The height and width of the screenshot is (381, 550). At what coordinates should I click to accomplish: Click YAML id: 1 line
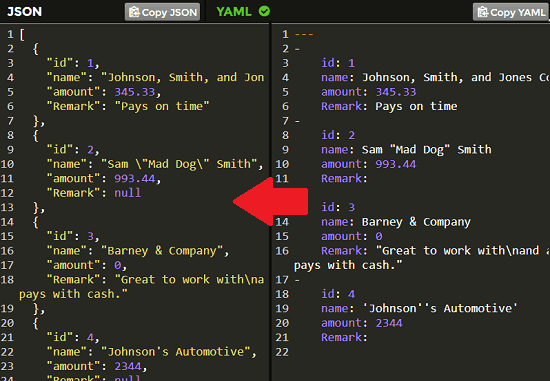point(338,63)
